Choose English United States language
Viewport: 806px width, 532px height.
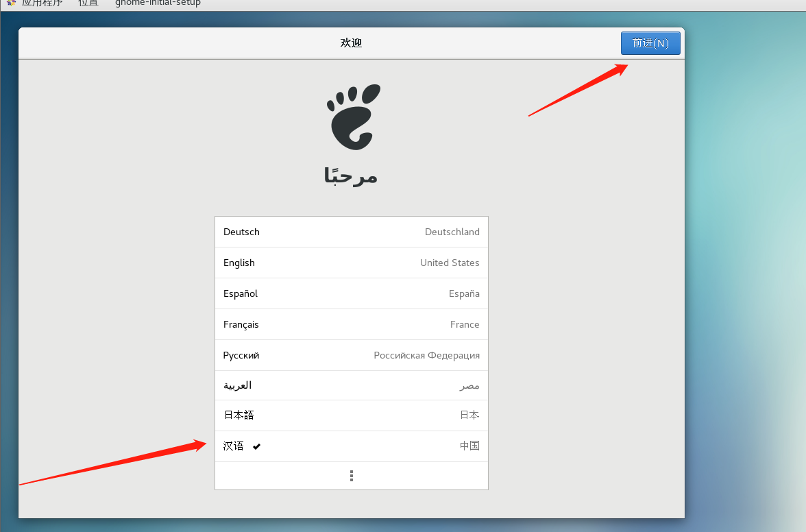(351, 263)
